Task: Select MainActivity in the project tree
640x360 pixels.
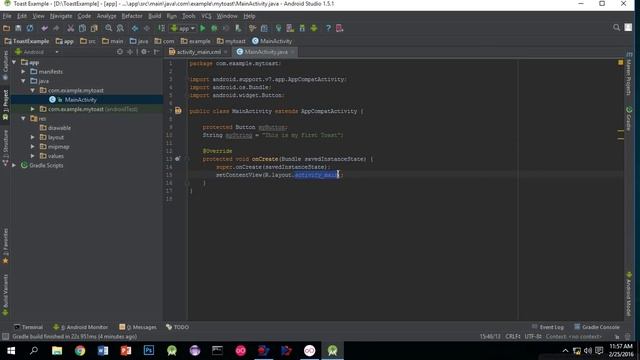Action: (80, 100)
